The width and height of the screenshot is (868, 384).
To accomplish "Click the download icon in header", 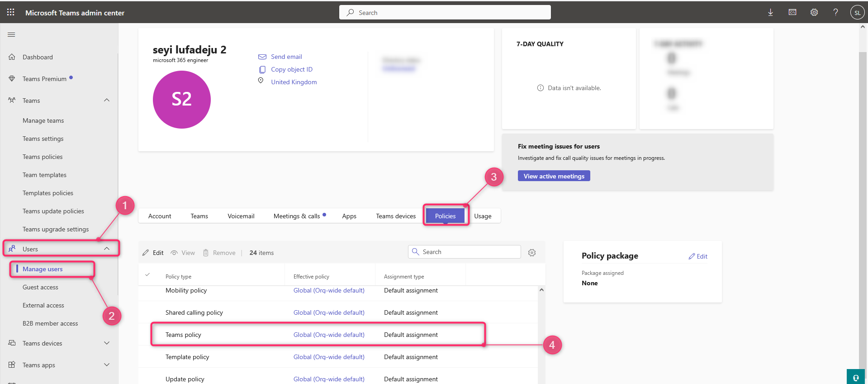I will [x=770, y=12].
